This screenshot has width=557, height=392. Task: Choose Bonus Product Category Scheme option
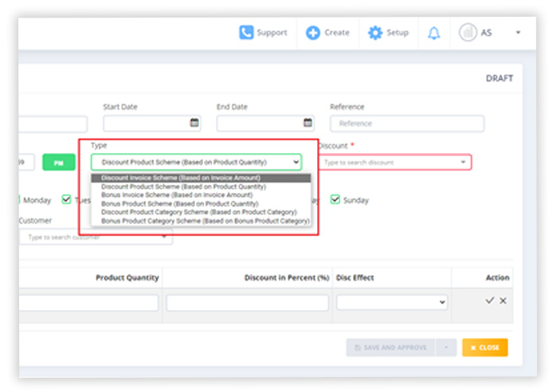205,221
